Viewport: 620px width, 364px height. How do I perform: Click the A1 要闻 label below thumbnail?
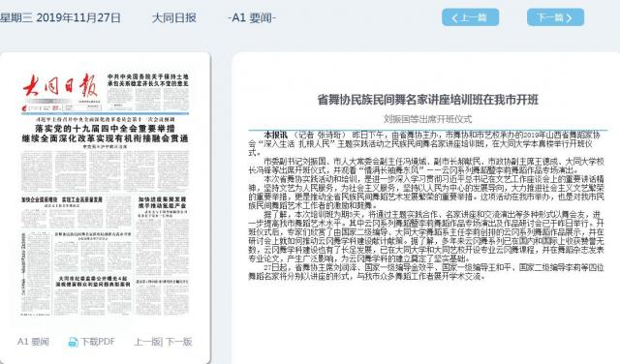click(33, 342)
